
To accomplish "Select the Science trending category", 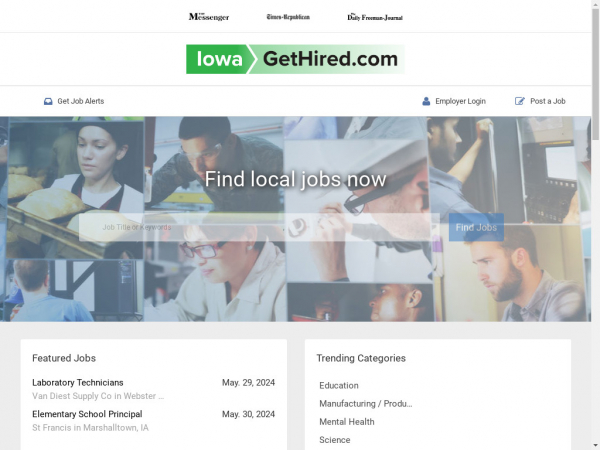I will point(335,440).
